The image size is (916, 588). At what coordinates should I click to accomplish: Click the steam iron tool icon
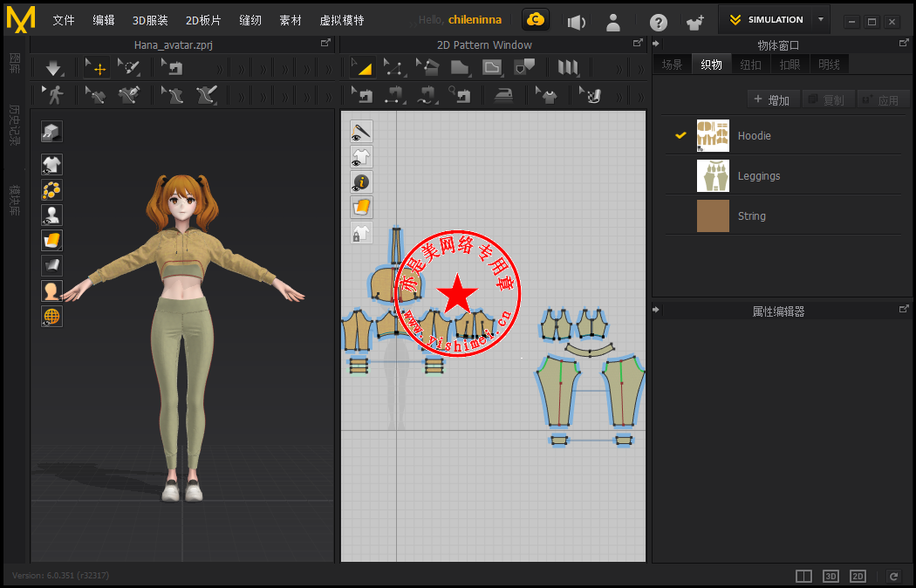504,94
